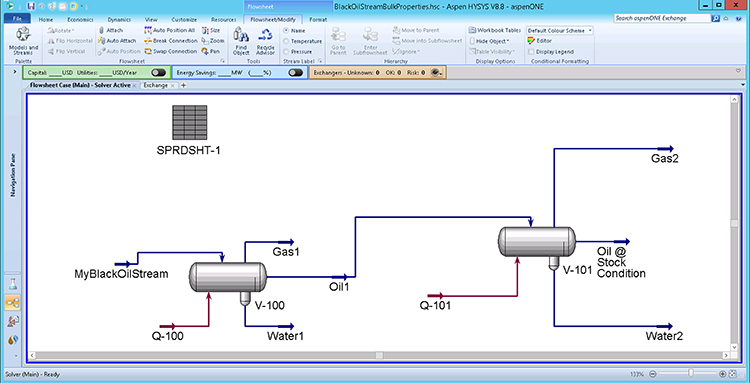750x383 pixels.
Task: Open the conditional formatting Editor
Action: coord(540,41)
